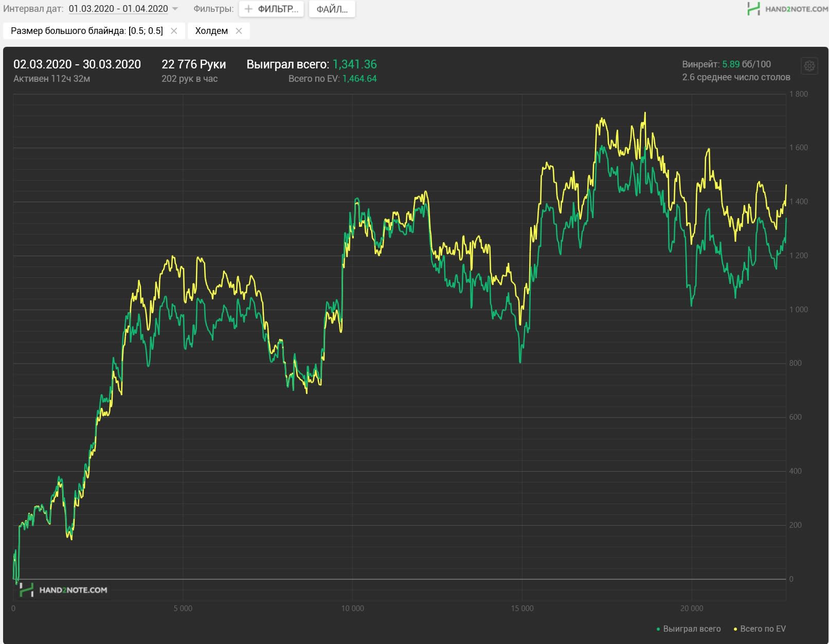Toggle the Выиграл всего legend series

pyautogui.click(x=688, y=629)
